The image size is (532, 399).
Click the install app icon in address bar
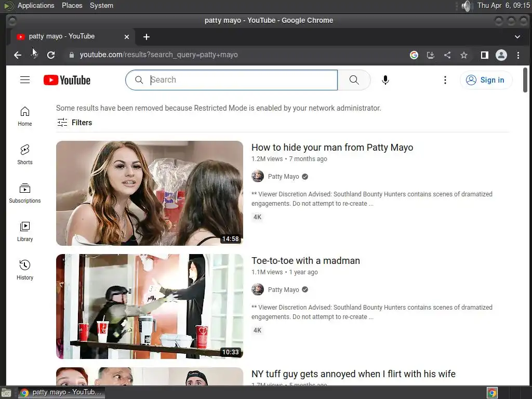pyautogui.click(x=430, y=55)
